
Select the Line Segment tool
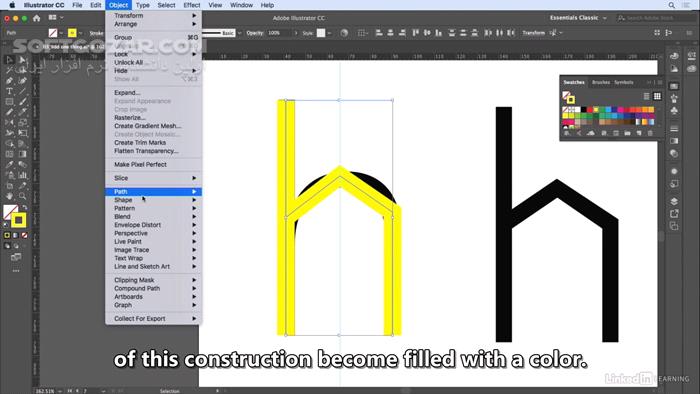click(22, 91)
